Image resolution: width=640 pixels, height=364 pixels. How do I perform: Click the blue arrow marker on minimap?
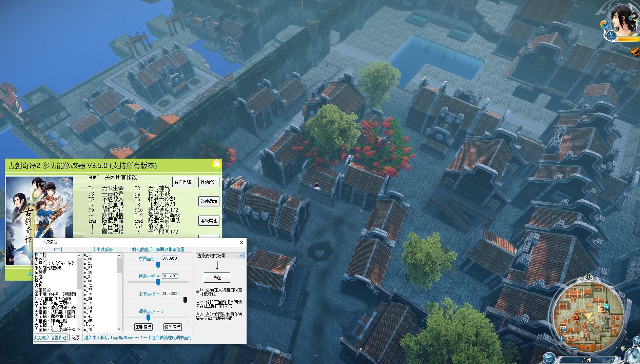(x=606, y=307)
